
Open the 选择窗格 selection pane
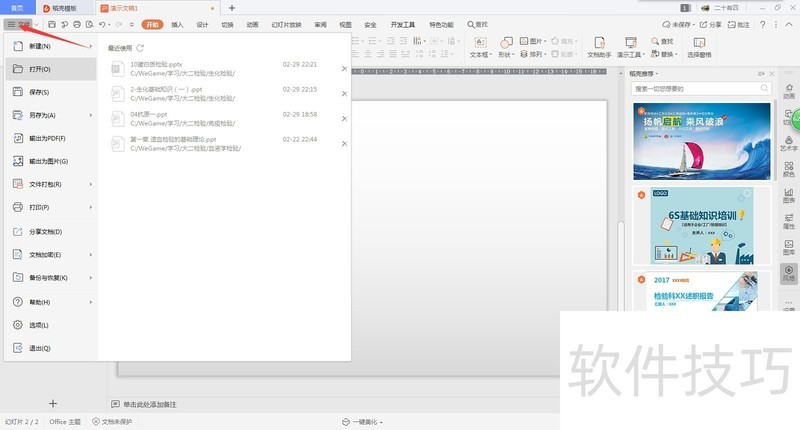coord(699,47)
